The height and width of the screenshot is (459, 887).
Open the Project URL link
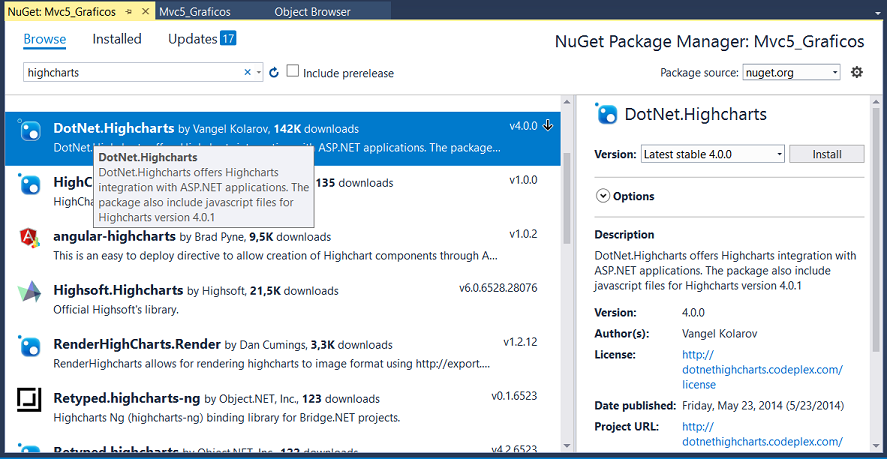pyautogui.click(x=763, y=434)
